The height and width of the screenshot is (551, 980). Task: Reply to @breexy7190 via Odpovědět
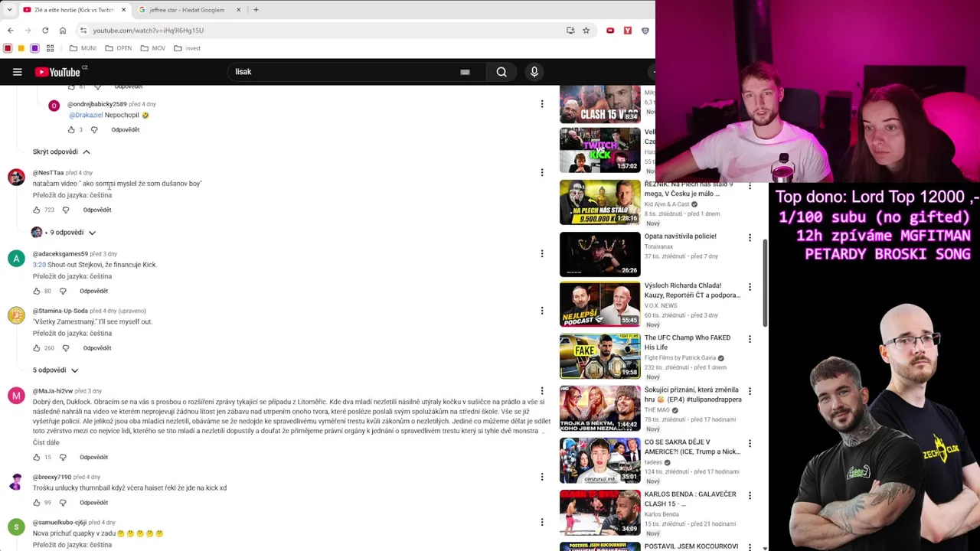point(93,503)
